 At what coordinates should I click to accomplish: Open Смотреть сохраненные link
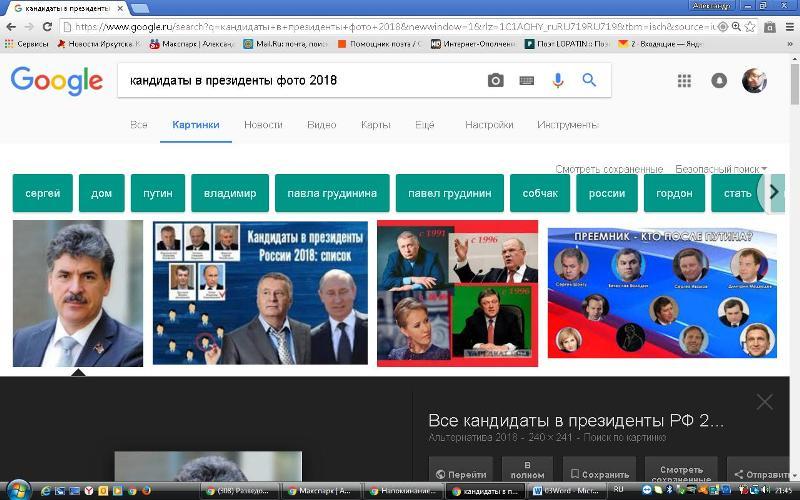pos(609,169)
